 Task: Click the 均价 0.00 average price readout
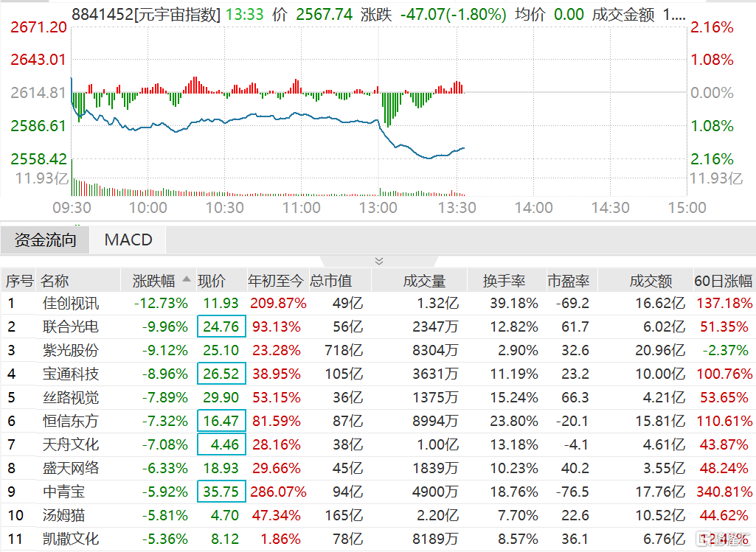click(x=549, y=15)
